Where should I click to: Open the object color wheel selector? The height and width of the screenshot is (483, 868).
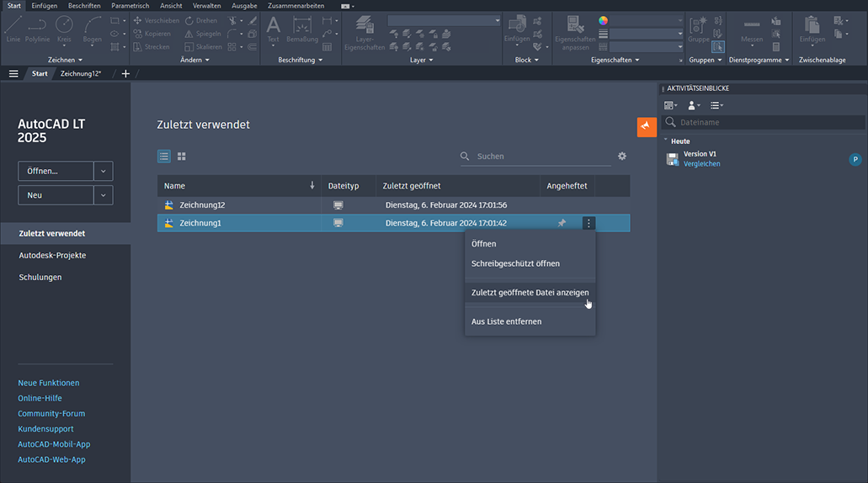coord(604,20)
